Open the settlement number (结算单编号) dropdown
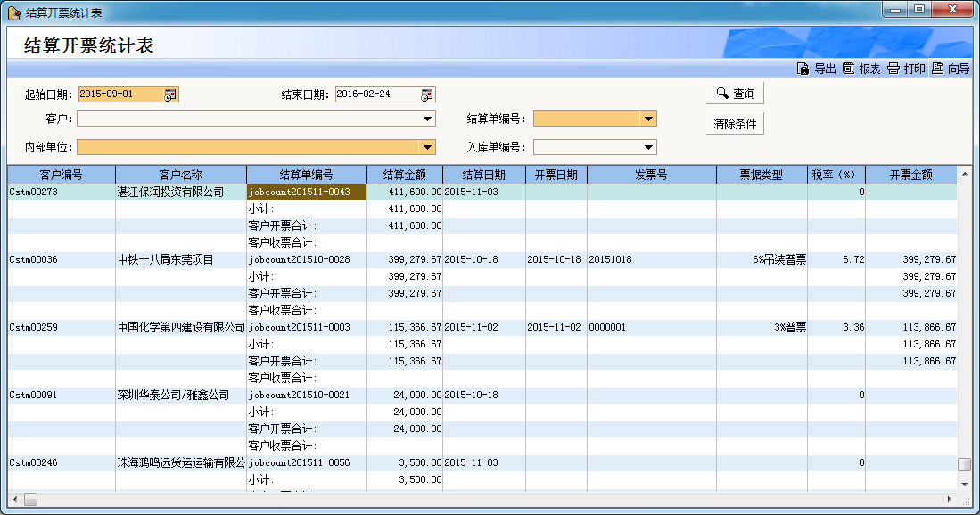 pyautogui.click(x=648, y=119)
